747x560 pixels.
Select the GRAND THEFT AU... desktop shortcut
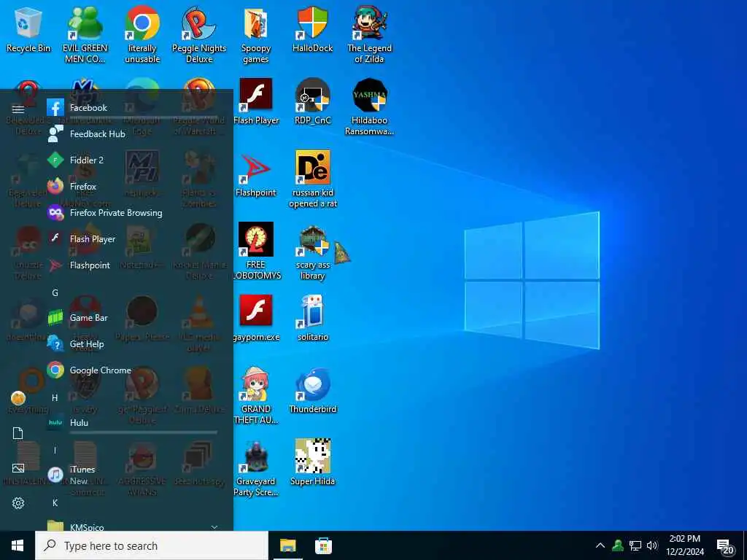[256, 395]
